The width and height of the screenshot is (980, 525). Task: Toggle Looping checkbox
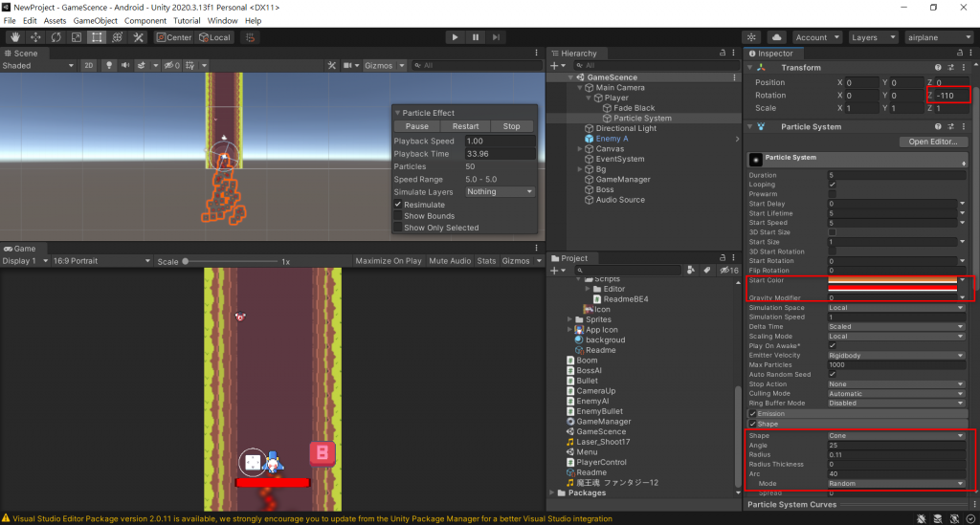(x=832, y=185)
